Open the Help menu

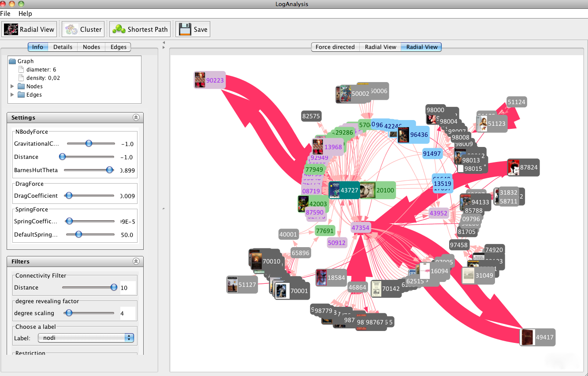[25, 14]
